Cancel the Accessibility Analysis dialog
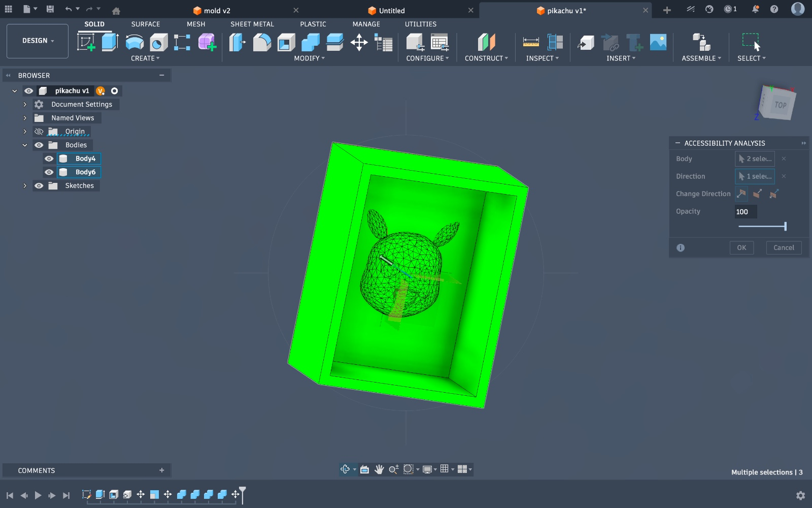This screenshot has width=812, height=508. pyautogui.click(x=784, y=248)
